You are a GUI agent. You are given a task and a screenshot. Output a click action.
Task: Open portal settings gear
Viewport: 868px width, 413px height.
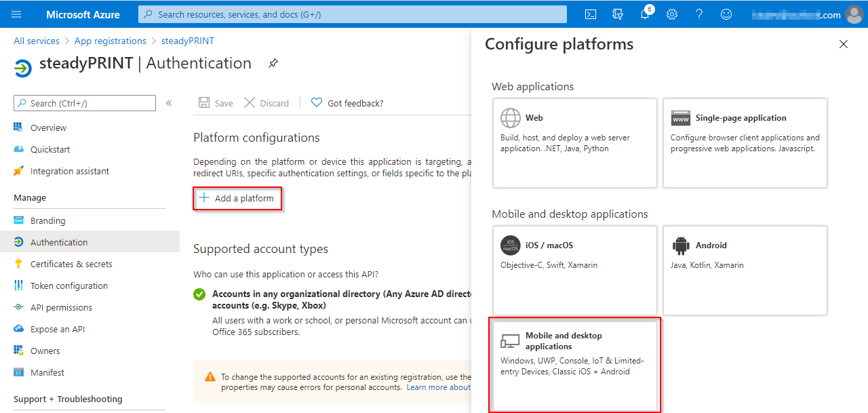tap(672, 14)
